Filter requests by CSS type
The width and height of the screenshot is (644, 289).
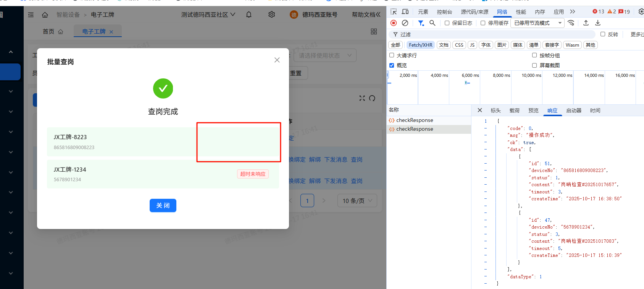pos(459,45)
